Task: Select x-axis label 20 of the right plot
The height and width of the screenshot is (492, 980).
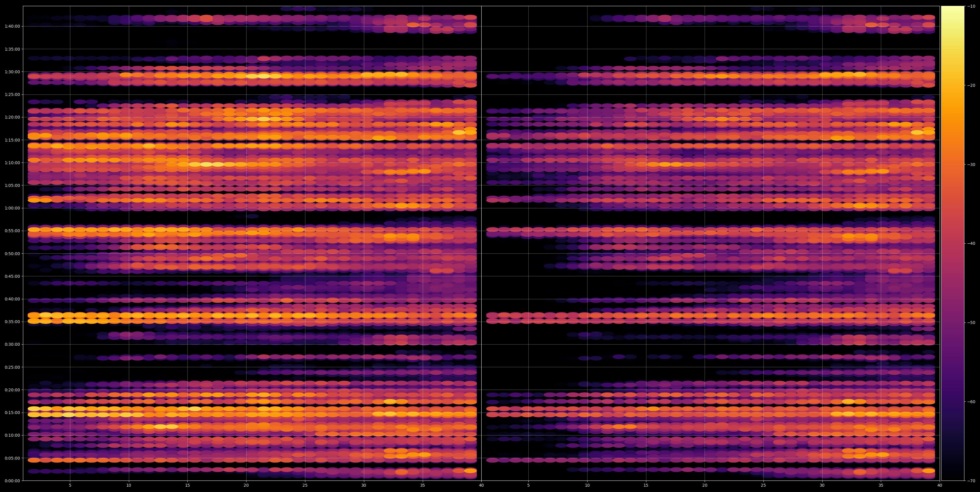Action: point(705,486)
